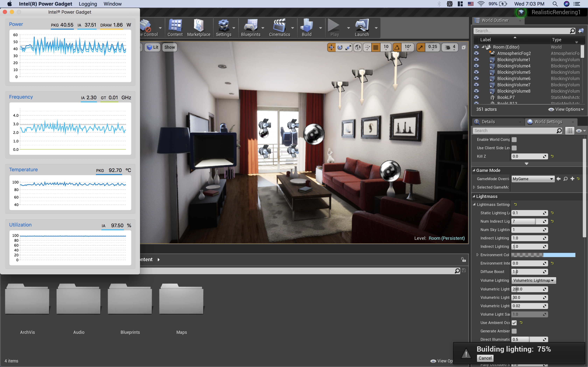Image resolution: width=588 pixels, height=367 pixels.
Task: Click the Build toolbar icon
Action: [306, 28]
